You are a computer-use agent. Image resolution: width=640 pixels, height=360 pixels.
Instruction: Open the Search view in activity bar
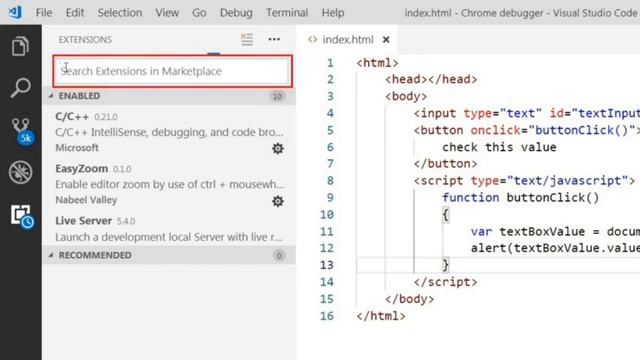pyautogui.click(x=20, y=87)
